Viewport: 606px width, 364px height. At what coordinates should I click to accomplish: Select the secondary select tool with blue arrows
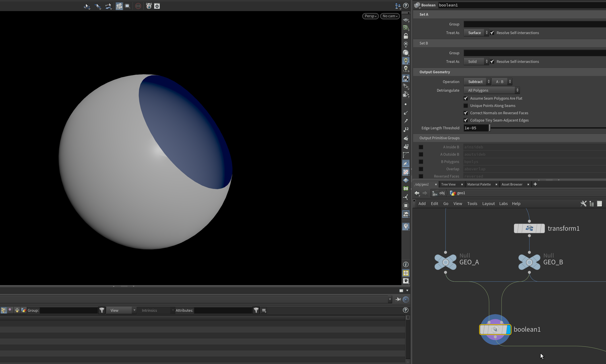pos(98,6)
